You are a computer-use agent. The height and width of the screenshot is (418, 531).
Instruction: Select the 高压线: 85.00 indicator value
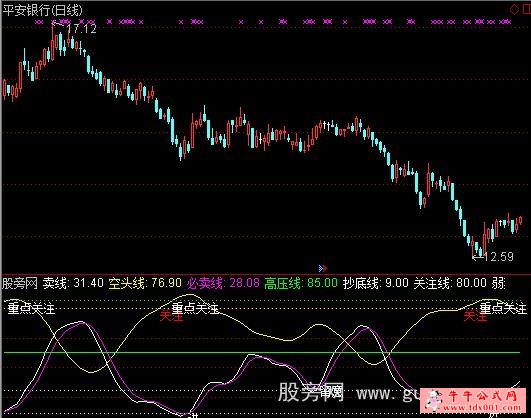click(301, 283)
